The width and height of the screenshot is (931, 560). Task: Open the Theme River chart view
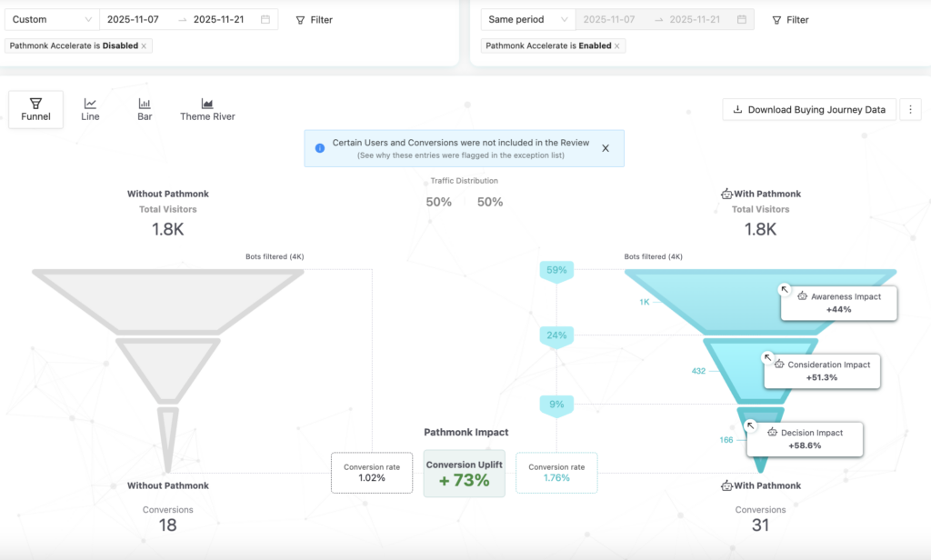[207, 109]
